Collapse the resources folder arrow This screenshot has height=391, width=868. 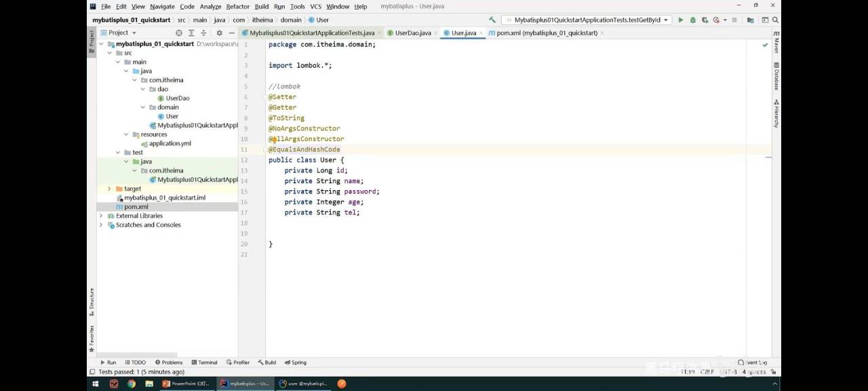tap(126, 134)
